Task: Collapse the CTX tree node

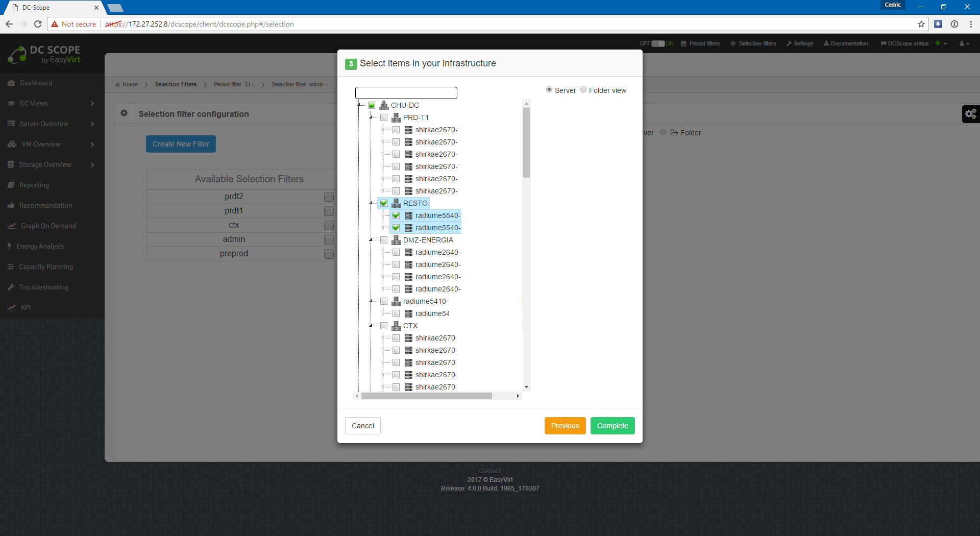Action: (371, 326)
